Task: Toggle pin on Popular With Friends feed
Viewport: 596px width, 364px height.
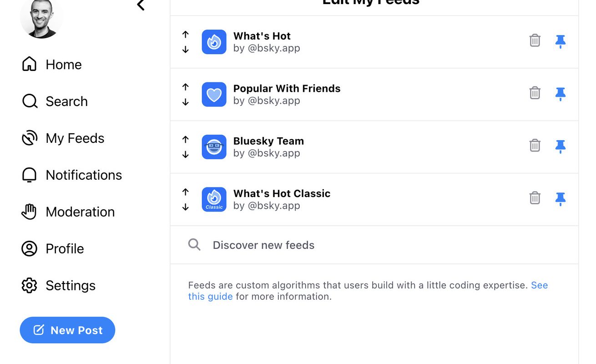Action: (561, 94)
